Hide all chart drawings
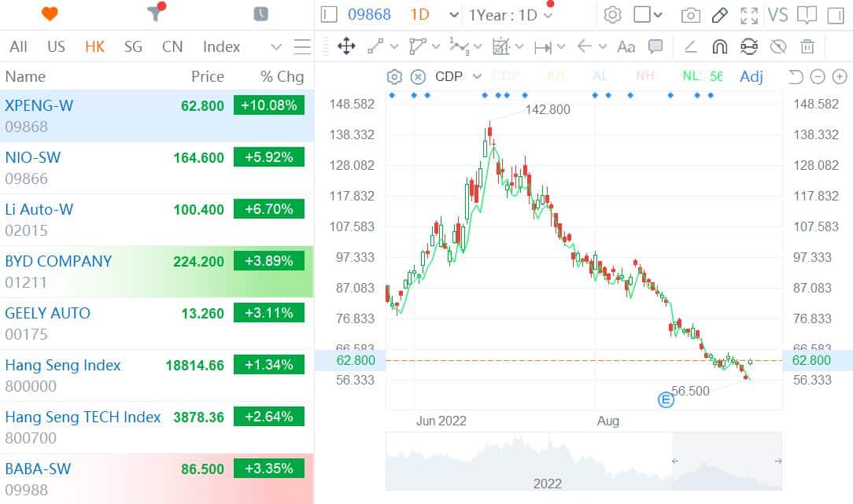This screenshot has height=504, width=853. click(x=778, y=47)
